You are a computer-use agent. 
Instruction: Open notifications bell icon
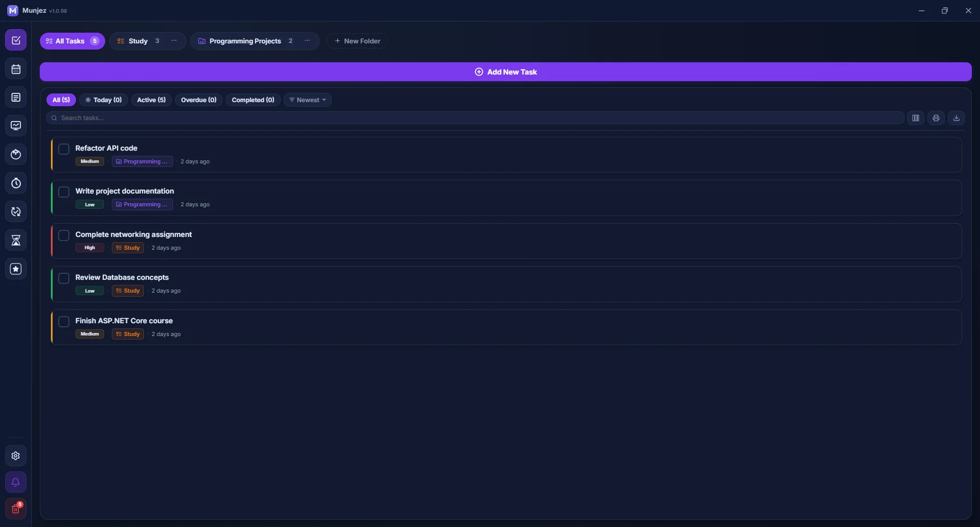(x=16, y=482)
